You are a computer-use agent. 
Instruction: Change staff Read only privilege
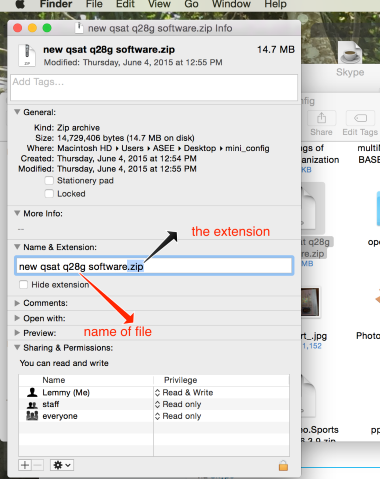coord(178,404)
